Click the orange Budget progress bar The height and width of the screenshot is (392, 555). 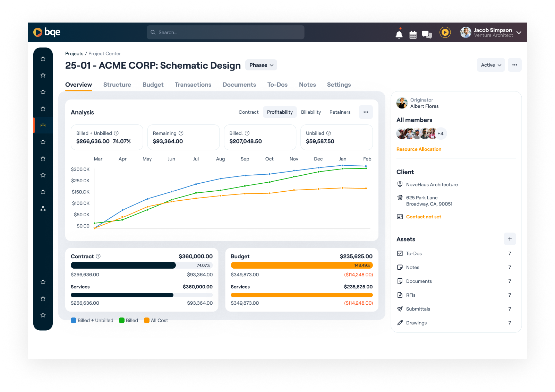click(x=301, y=265)
